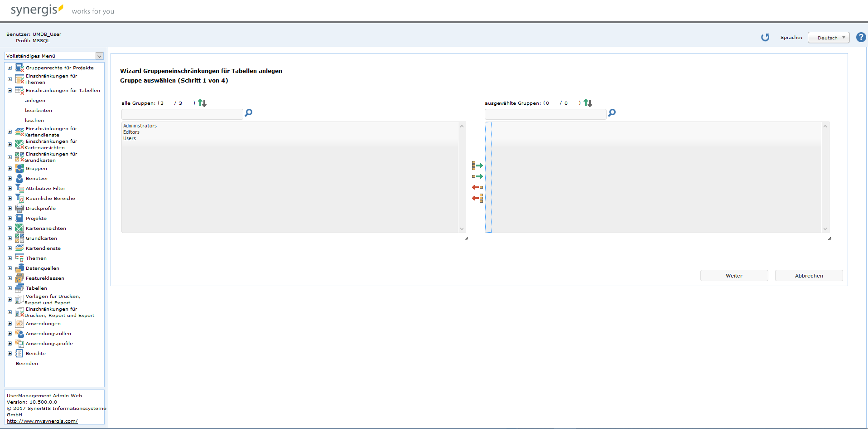Open the Deutsch language dropdown
868x429 pixels.
[x=828, y=37]
